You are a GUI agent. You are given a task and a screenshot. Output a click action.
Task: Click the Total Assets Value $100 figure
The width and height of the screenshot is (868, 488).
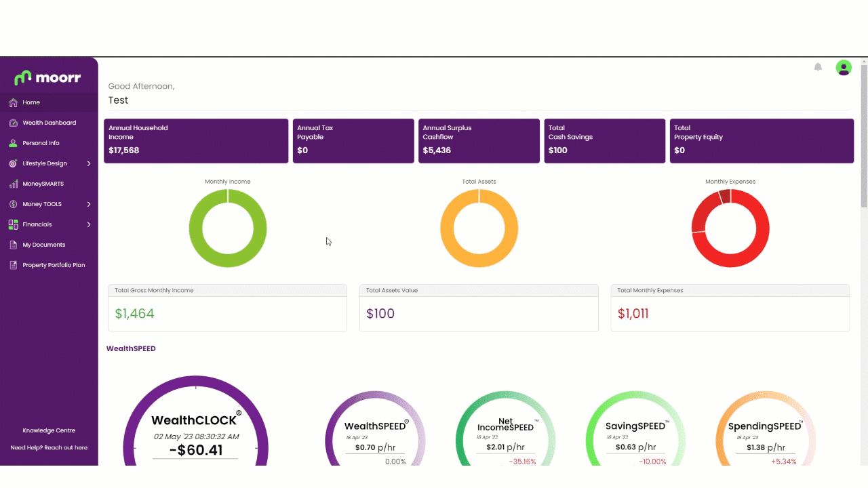click(380, 314)
